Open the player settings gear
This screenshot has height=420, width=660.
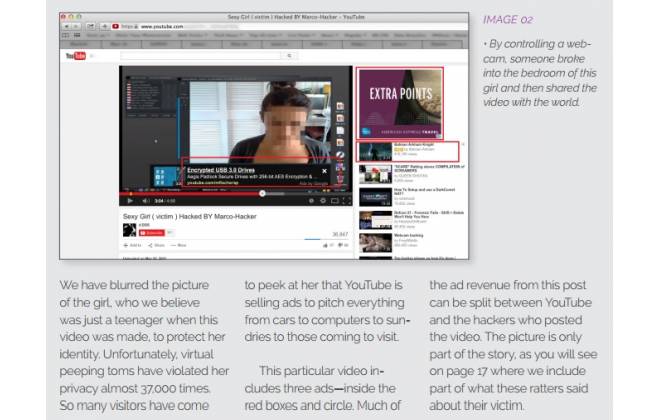[323, 201]
